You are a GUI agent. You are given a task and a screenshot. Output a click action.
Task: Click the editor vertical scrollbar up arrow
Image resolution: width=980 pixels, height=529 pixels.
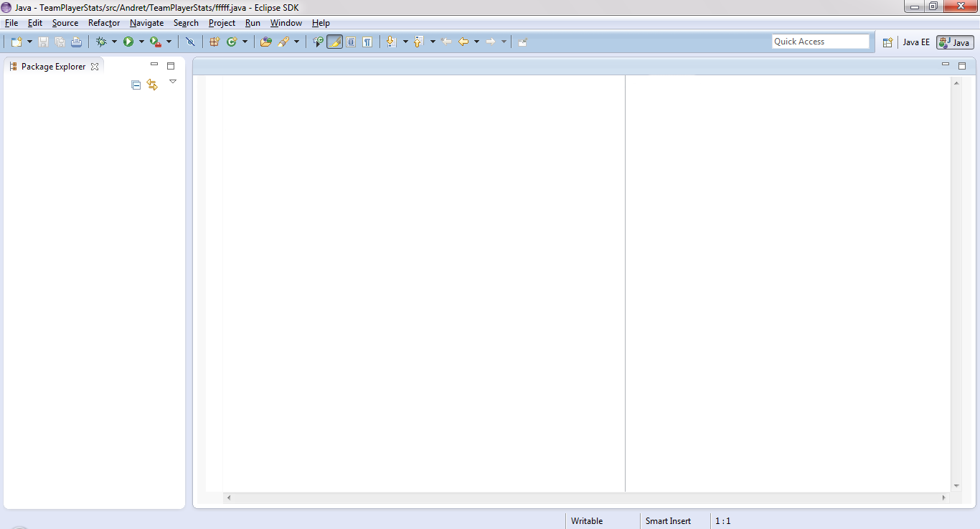pos(956,83)
